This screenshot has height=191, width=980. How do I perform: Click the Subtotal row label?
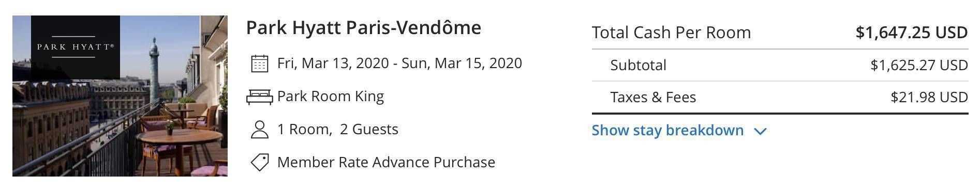638,65
